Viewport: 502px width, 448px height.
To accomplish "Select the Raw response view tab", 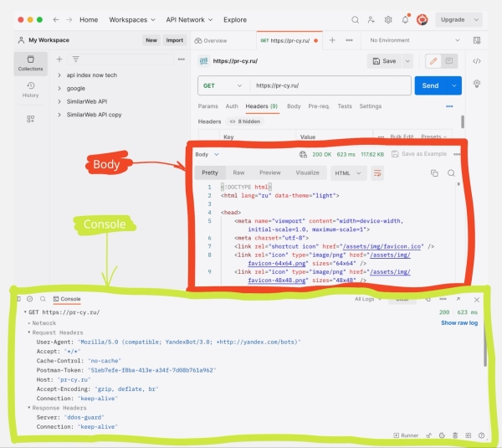I will click(238, 173).
